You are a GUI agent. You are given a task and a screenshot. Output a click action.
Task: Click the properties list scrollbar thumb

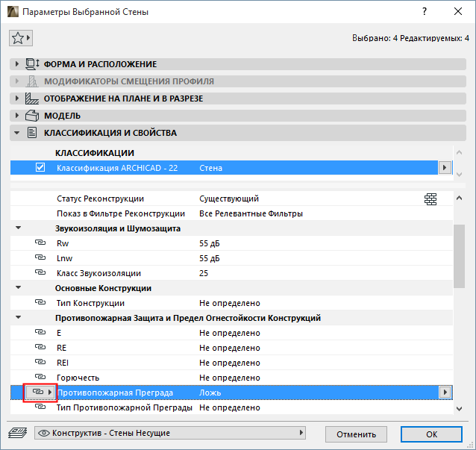tap(460, 256)
